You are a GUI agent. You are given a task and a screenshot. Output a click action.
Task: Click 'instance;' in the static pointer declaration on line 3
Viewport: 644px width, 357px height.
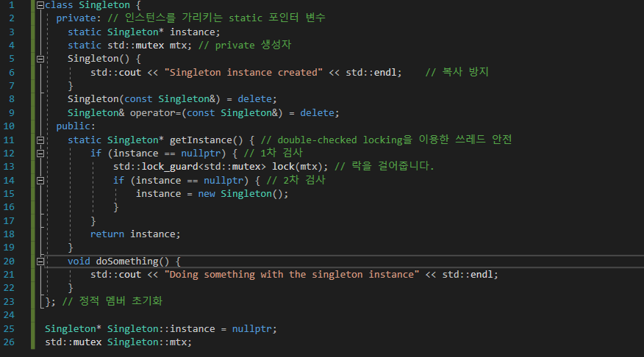[x=195, y=32]
